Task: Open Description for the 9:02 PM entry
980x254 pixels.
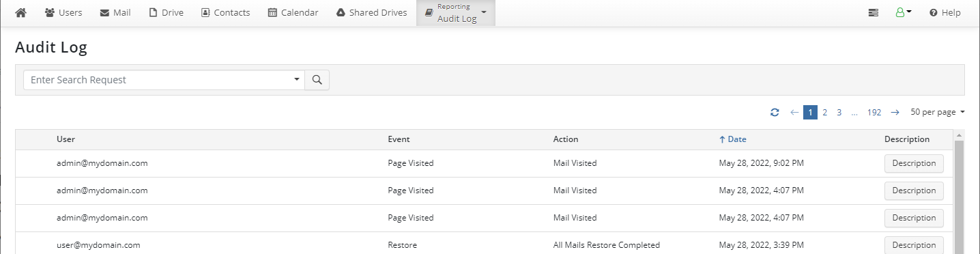Action: [914, 163]
